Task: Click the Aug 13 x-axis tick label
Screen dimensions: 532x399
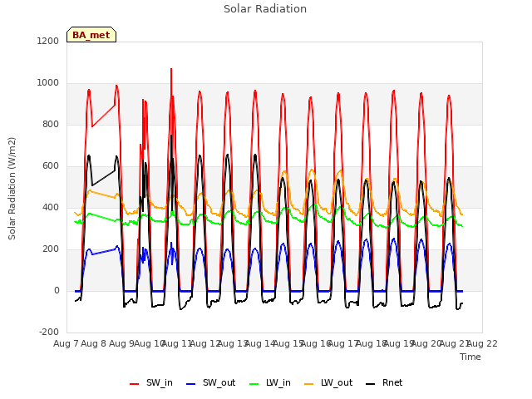Action: click(x=233, y=343)
